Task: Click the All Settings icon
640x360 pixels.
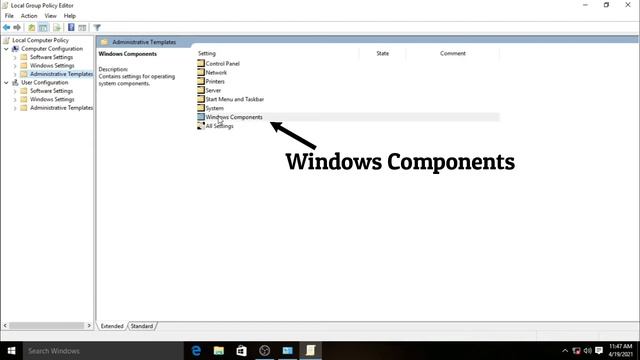Action: click(201, 126)
